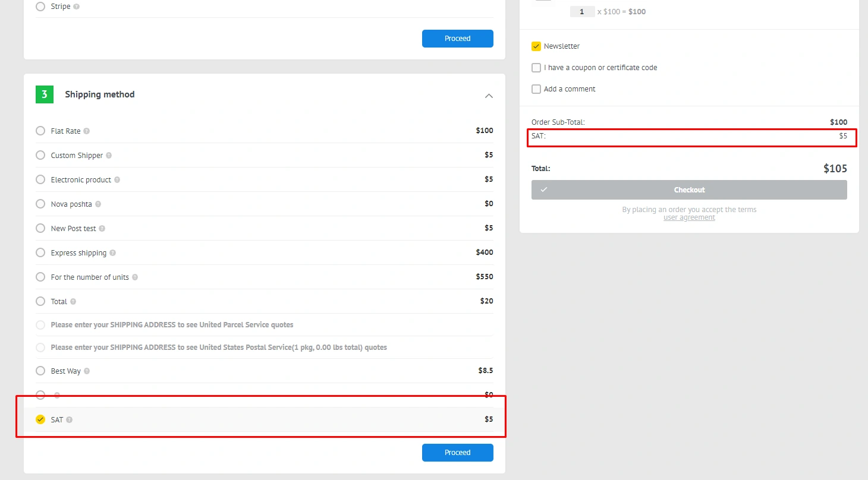The width and height of the screenshot is (868, 480).
Task: Select the Flat Rate shipping option
Action: click(40, 131)
